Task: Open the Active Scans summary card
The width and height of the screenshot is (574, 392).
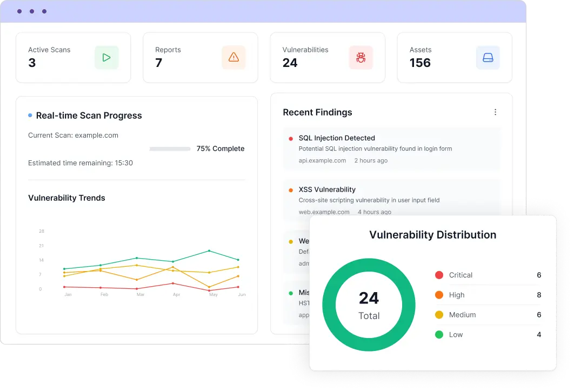Action: [x=73, y=58]
